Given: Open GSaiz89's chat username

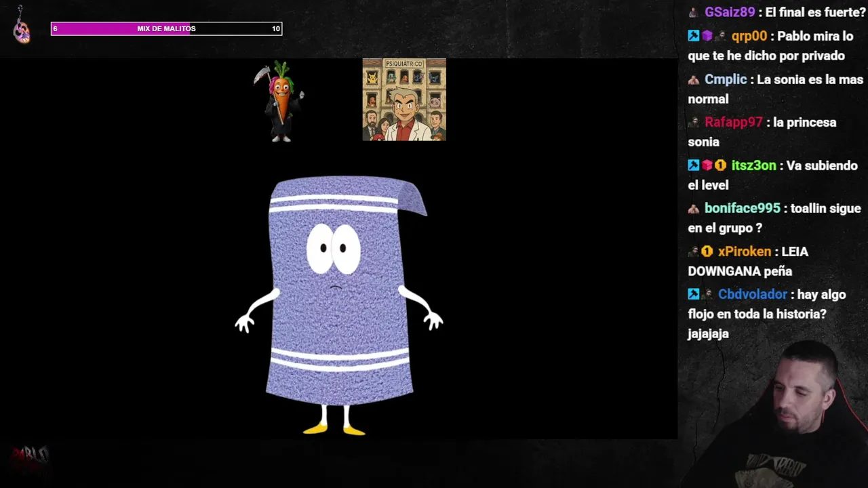Looking at the screenshot, I should (730, 12).
